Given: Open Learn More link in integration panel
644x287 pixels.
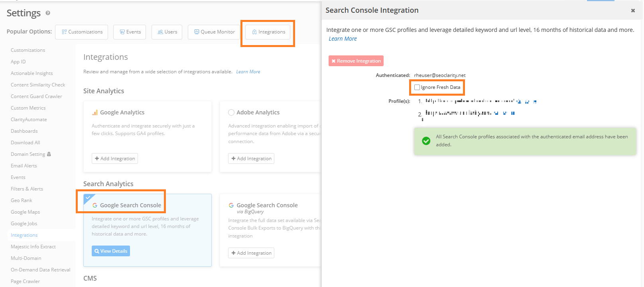Looking at the screenshot, I should pyautogui.click(x=343, y=39).
